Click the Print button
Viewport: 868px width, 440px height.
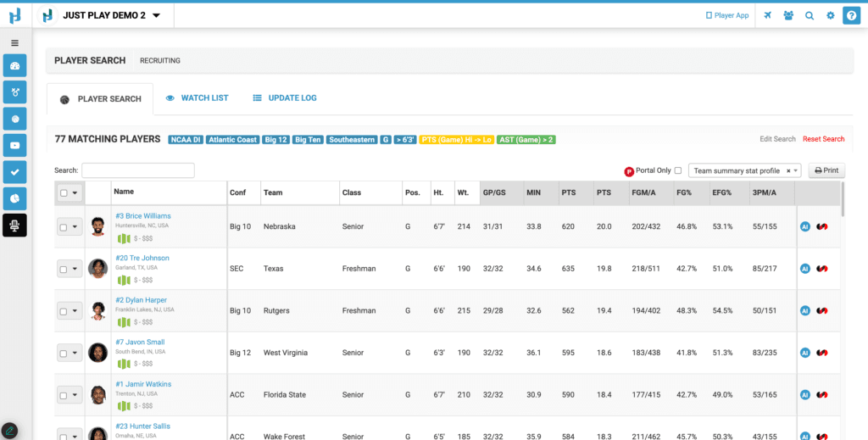tap(826, 170)
